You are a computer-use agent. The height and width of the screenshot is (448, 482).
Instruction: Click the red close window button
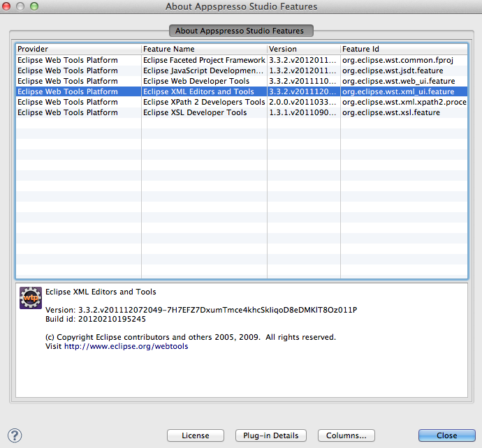[x=6, y=6]
